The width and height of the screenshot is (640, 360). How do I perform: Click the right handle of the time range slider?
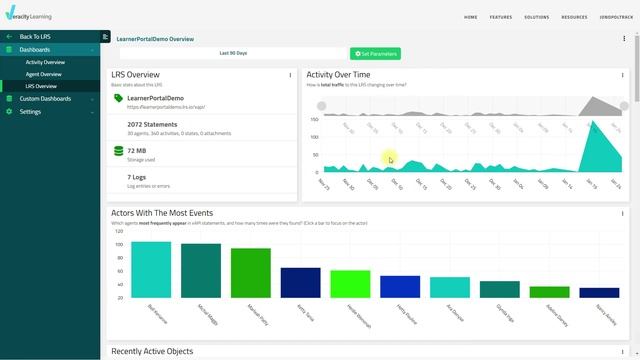point(624,106)
